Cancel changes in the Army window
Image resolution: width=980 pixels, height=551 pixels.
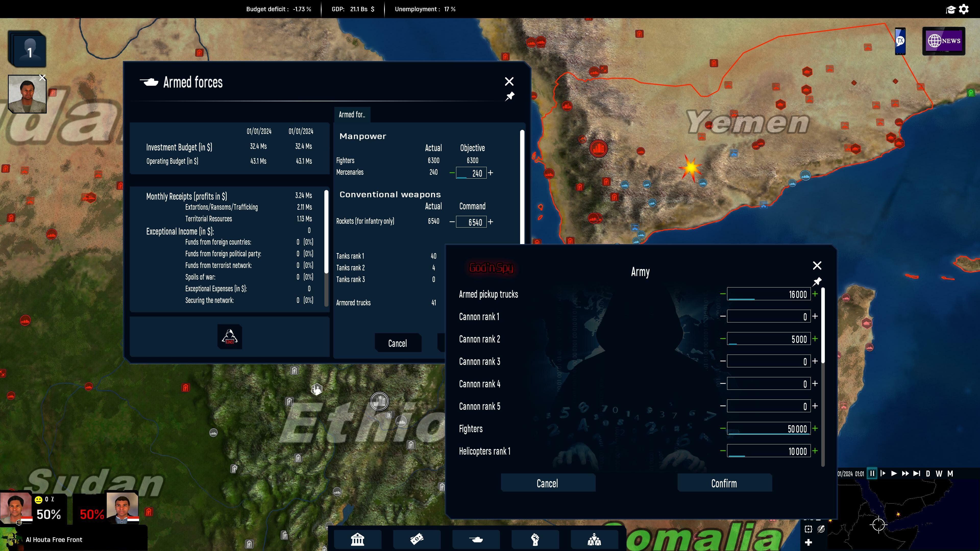click(x=548, y=483)
